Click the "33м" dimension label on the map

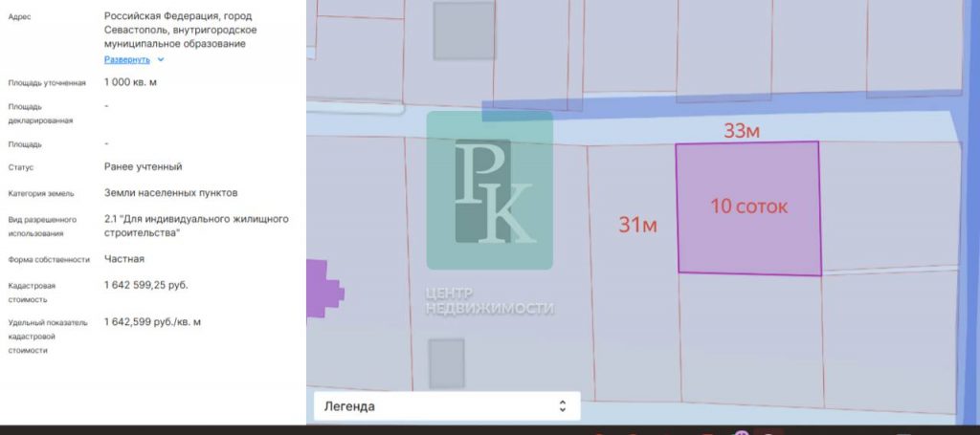(x=741, y=131)
